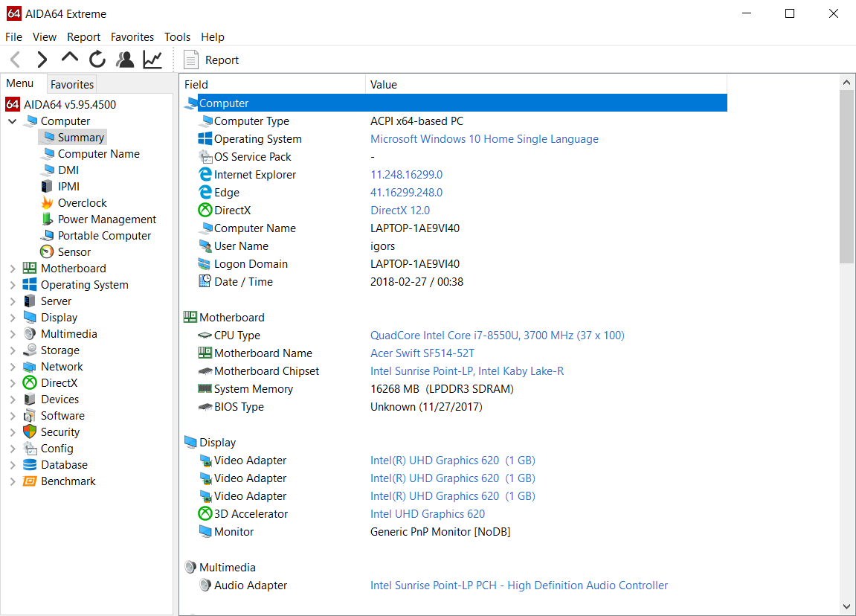
Task: Select the Power Management icon in tree
Action: coord(48,219)
